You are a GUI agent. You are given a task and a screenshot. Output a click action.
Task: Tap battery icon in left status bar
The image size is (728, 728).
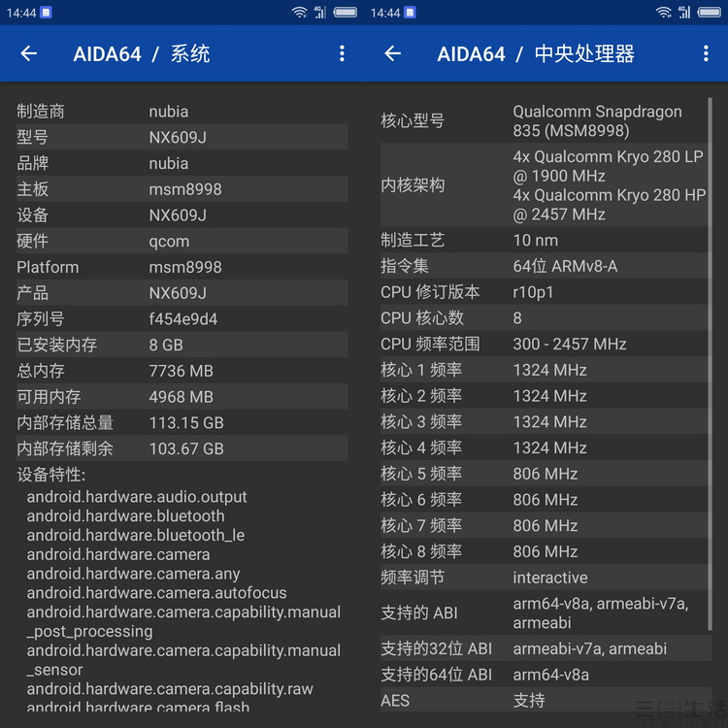[345, 12]
